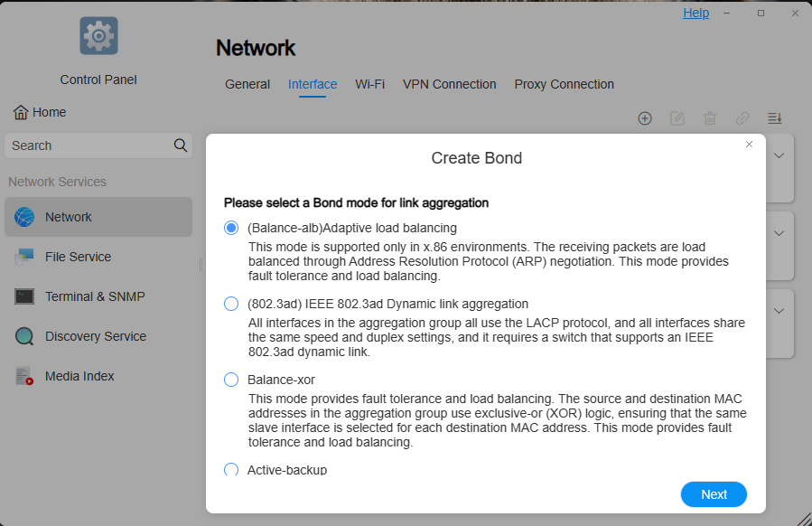
Task: Expand the second interface card chevron
Action: coord(779,233)
